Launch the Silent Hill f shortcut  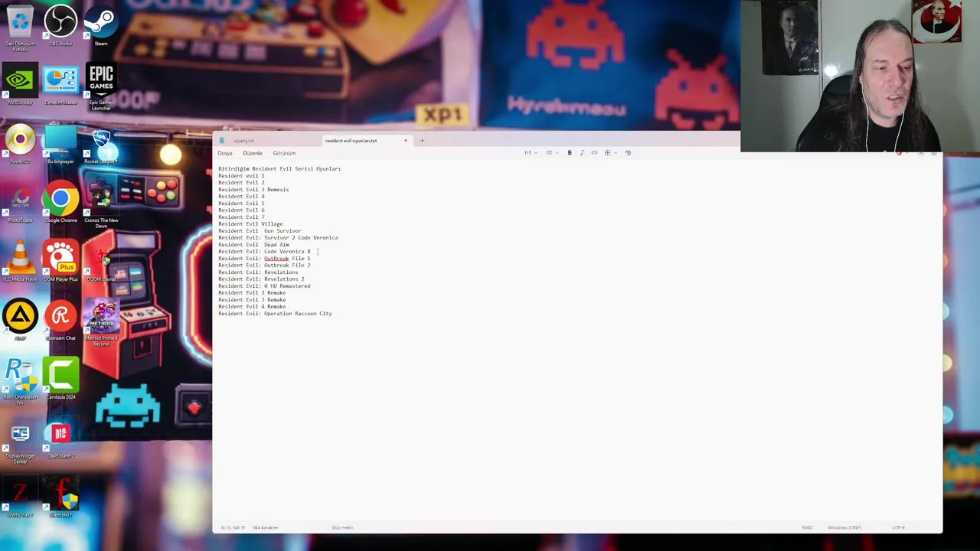[60, 497]
